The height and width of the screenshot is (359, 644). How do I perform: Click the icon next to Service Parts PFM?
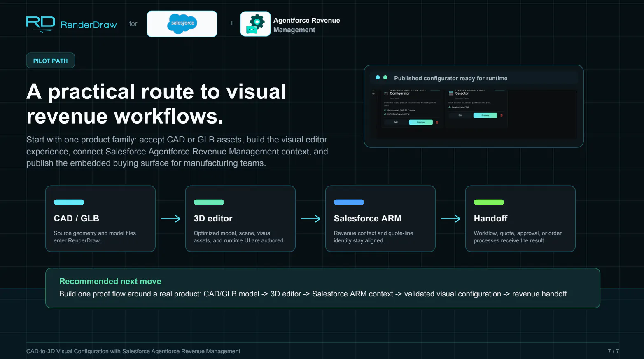tap(450, 107)
